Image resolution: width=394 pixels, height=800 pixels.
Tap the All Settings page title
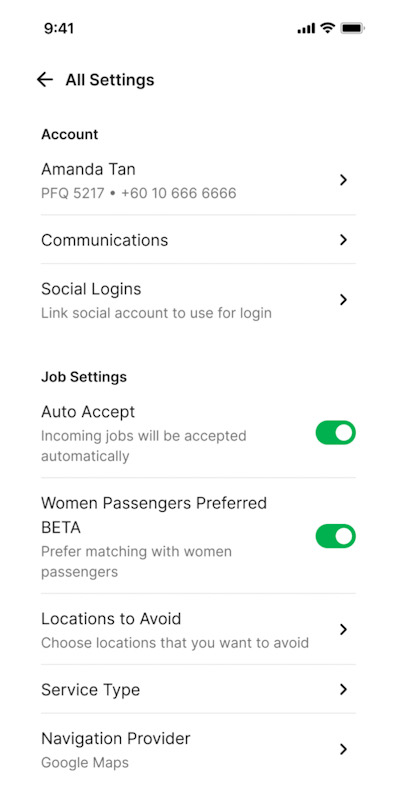110,80
